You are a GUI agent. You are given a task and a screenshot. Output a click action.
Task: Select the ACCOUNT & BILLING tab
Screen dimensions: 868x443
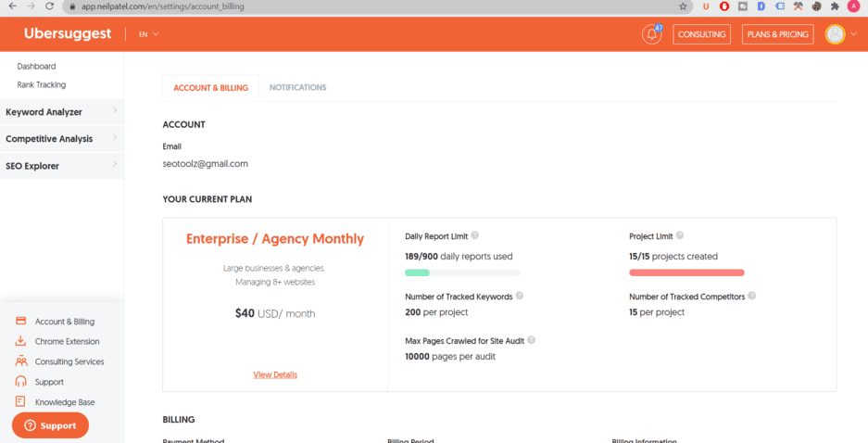pos(211,88)
